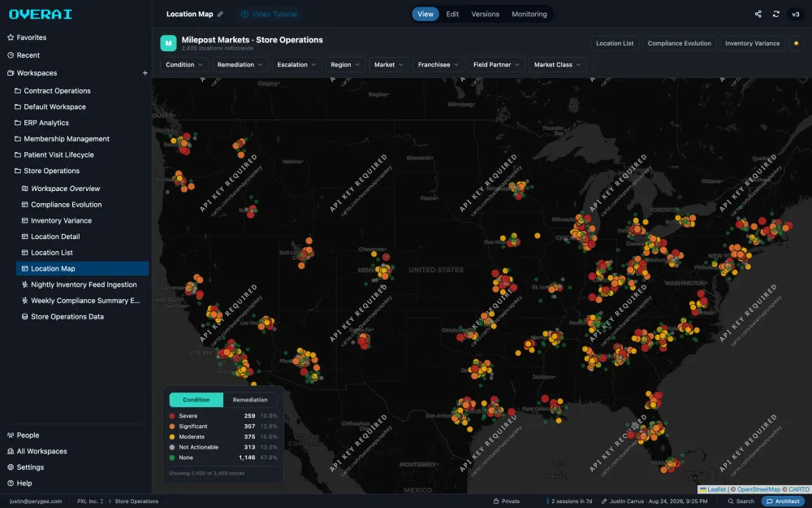The height and width of the screenshot is (508, 812).
Task: Click the Architect chat button
Action: pos(783,501)
